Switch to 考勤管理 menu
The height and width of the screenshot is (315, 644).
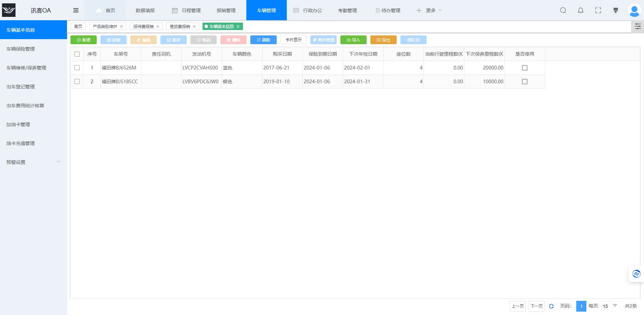[347, 10]
